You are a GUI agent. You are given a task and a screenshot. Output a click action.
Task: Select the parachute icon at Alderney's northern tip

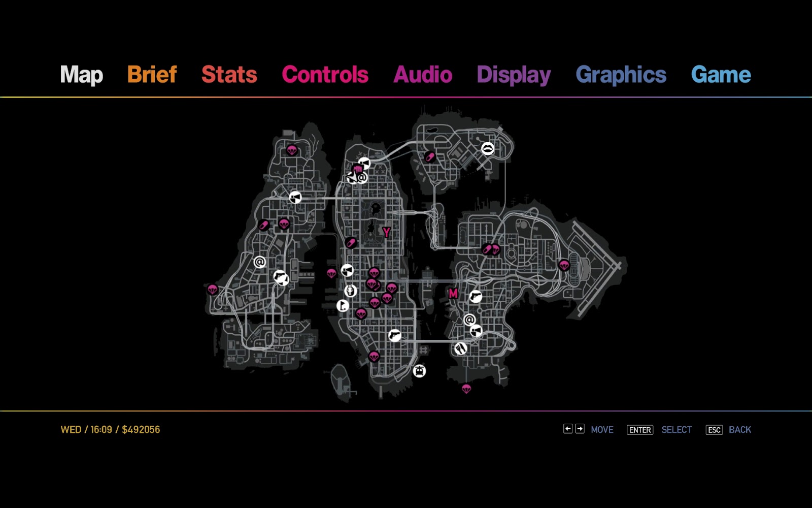click(x=291, y=150)
